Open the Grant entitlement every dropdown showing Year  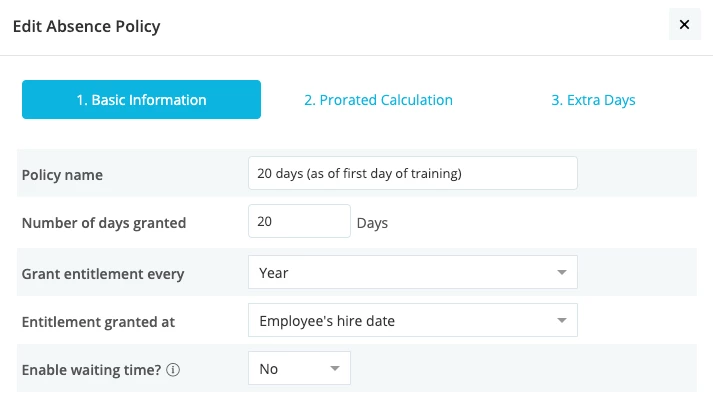point(413,272)
